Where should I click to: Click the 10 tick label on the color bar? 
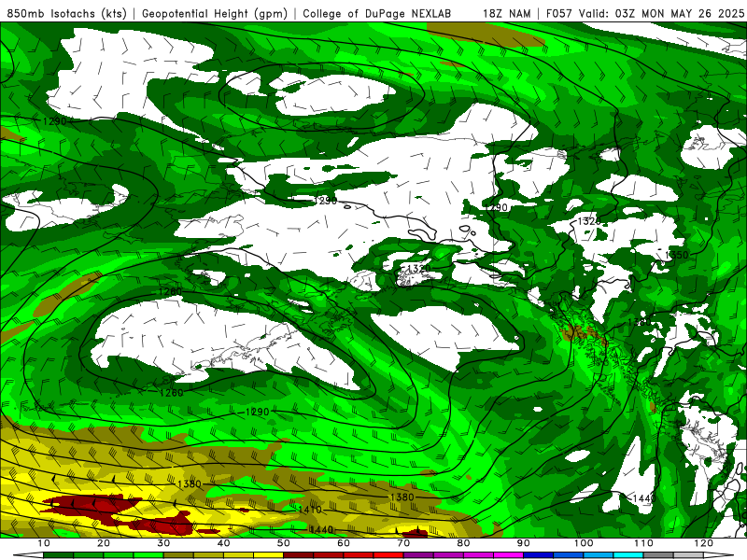pos(43,543)
